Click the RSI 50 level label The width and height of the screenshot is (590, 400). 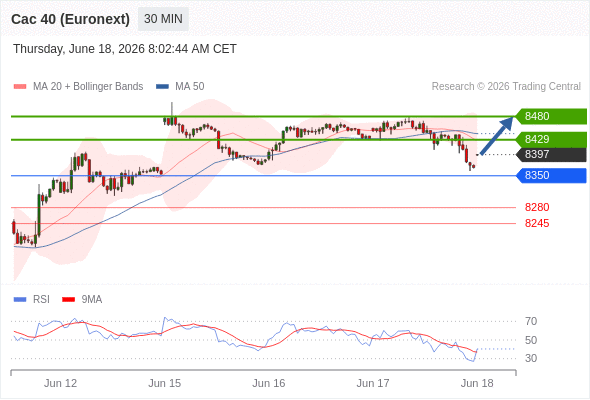coord(531,340)
